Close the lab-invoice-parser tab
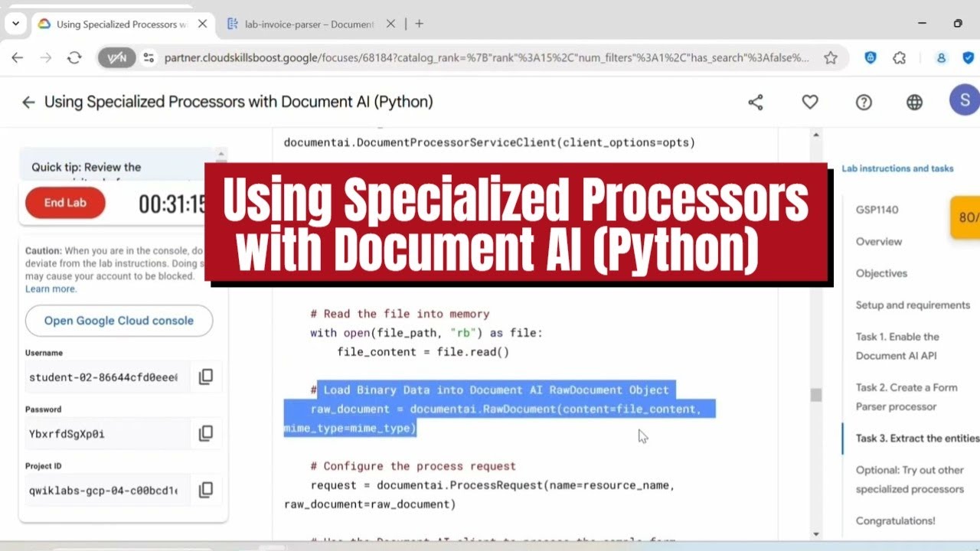 pyautogui.click(x=390, y=24)
